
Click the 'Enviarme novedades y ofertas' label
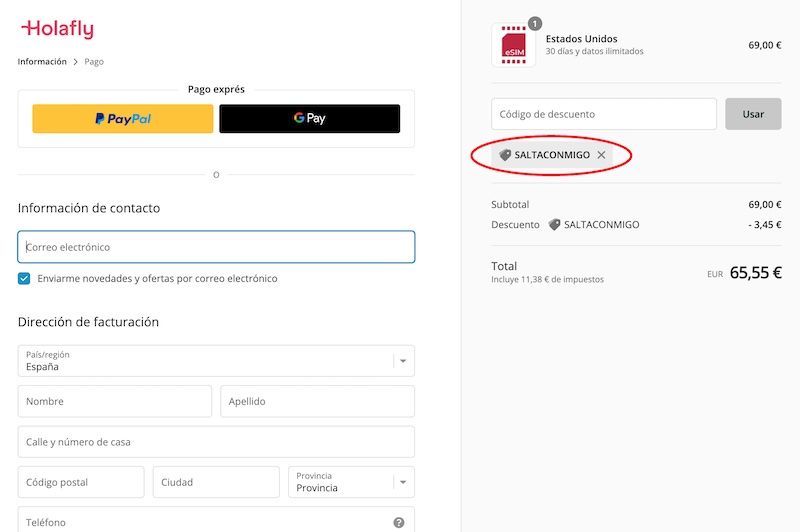tap(157, 278)
